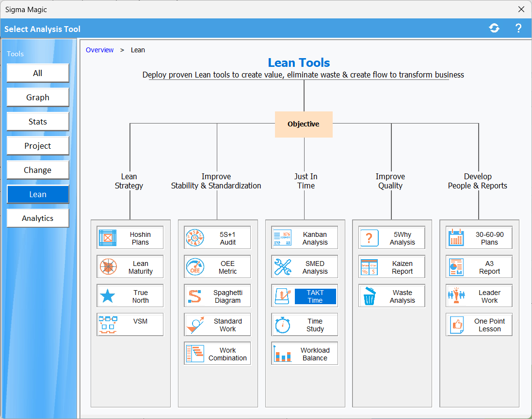Select the Spaghetti Diagram label text
The image size is (532, 419).
tap(227, 296)
